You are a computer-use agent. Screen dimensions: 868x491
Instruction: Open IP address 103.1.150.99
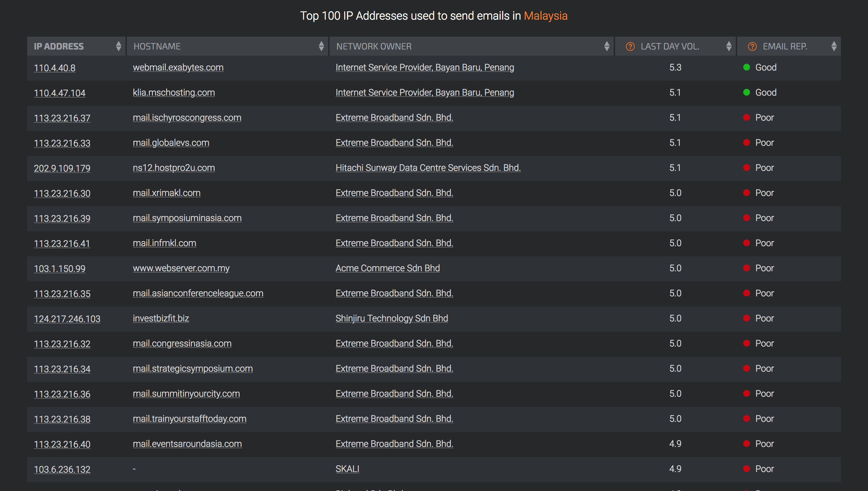(x=60, y=269)
